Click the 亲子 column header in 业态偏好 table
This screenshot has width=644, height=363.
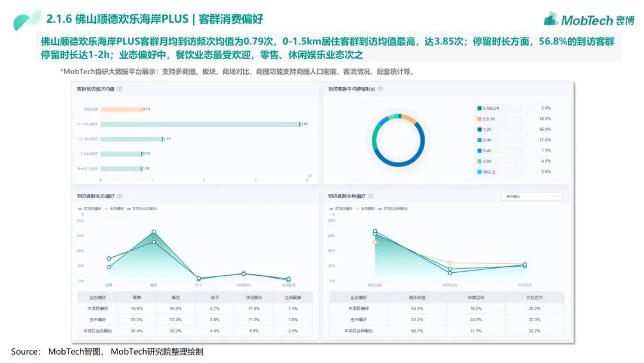click(215, 297)
